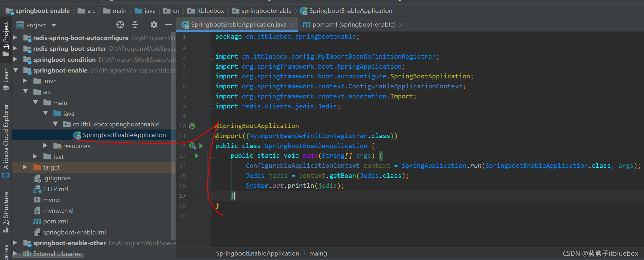Screen dimensions: 644x260
Task: Select the target folder row
Action: pos(94,167)
